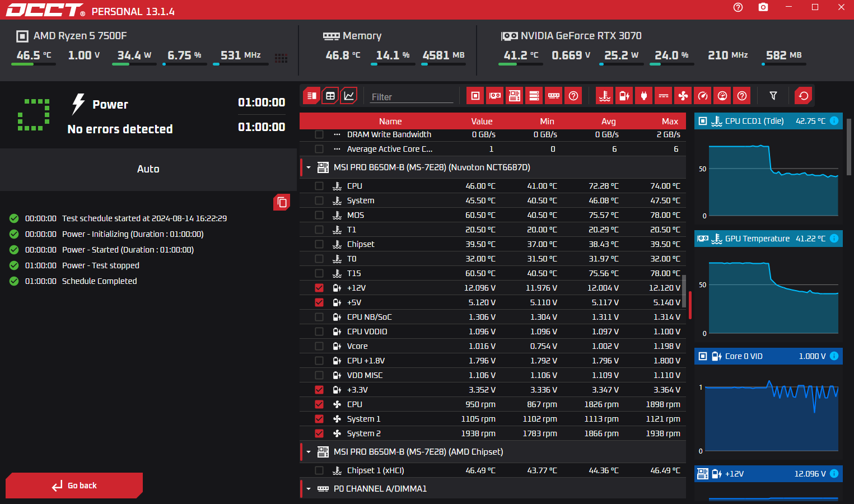Click the memory usage percentage bar

(x=393, y=64)
